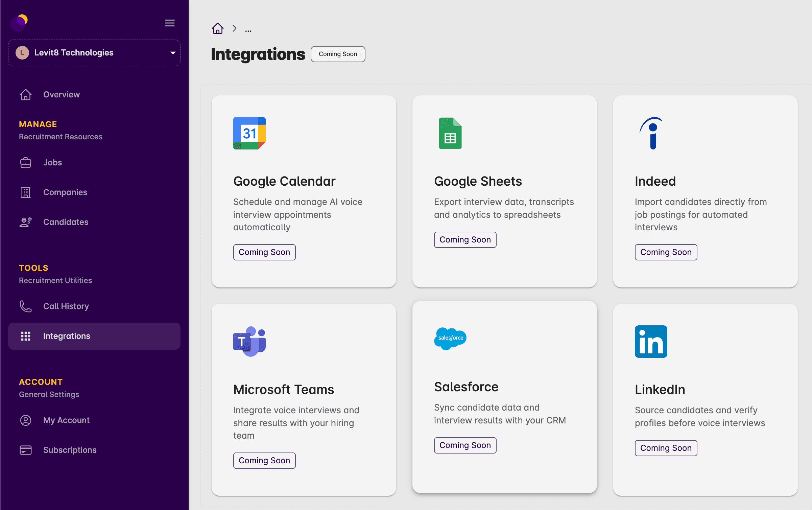Viewport: 812px width, 510px height.
Task: Click the Call History phone icon
Action: point(25,306)
